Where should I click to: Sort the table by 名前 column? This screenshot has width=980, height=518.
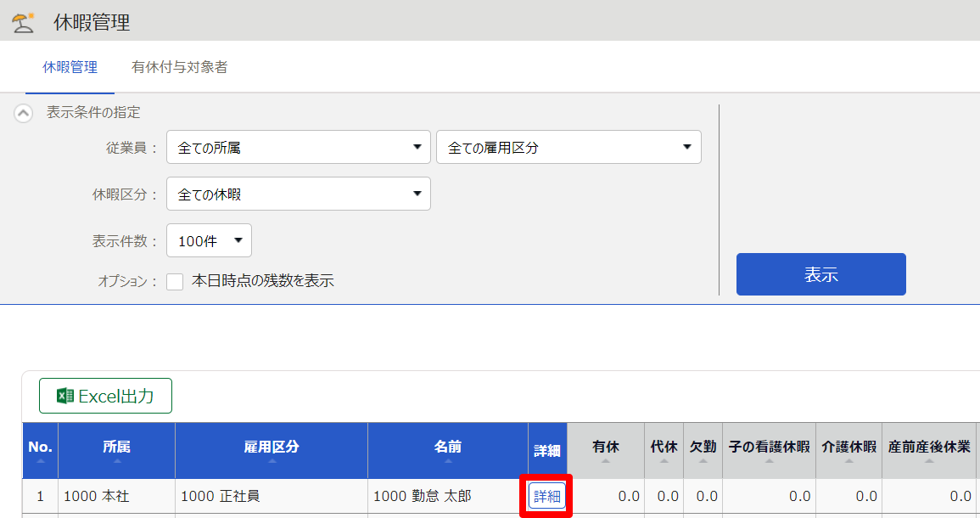(x=447, y=450)
